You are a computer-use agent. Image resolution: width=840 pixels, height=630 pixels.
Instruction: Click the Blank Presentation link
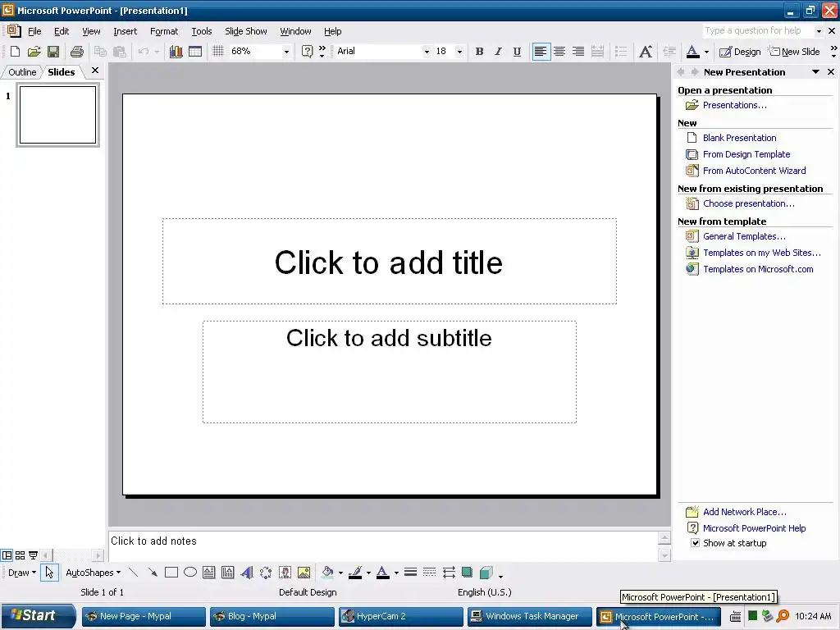point(739,138)
